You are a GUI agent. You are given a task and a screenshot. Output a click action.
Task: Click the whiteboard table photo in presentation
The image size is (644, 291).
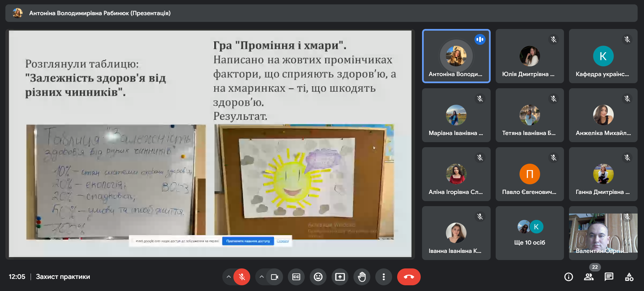click(116, 182)
